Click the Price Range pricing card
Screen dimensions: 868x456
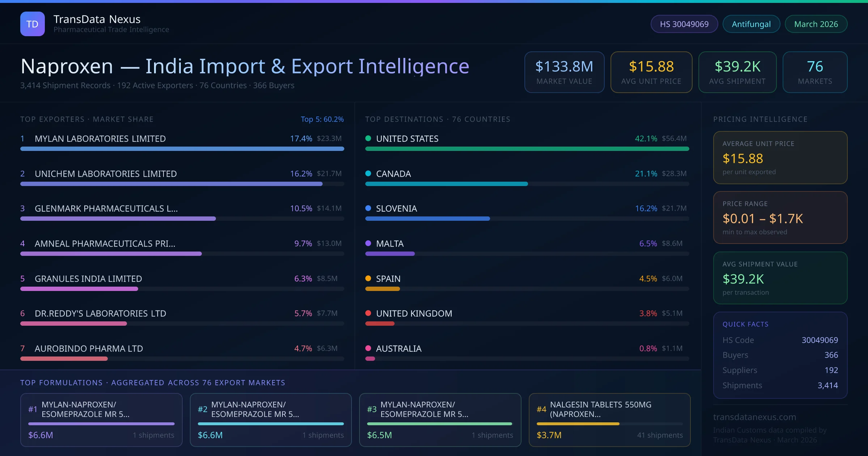780,218
